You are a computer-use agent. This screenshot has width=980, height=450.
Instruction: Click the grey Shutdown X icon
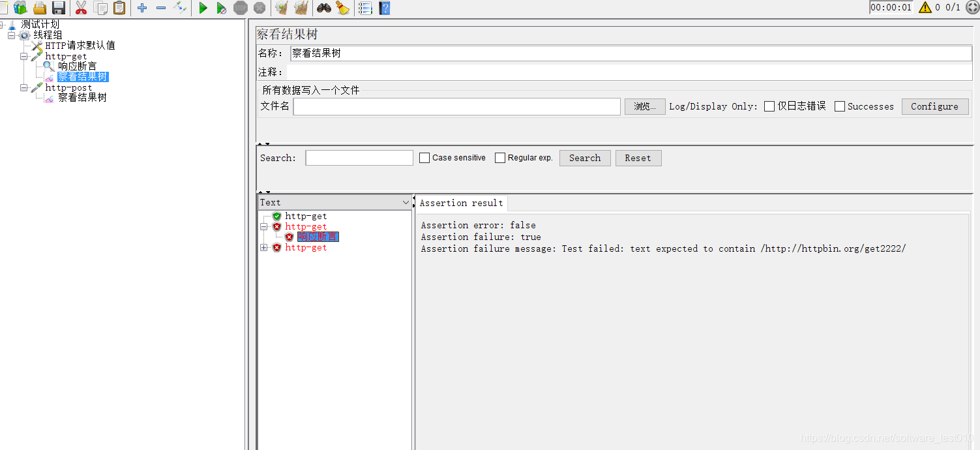pyautogui.click(x=260, y=8)
